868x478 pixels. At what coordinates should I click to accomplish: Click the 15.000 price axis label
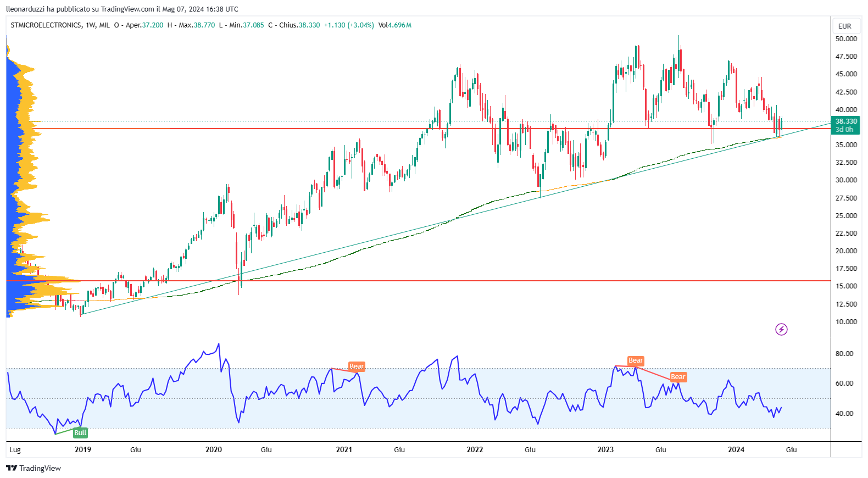click(846, 286)
